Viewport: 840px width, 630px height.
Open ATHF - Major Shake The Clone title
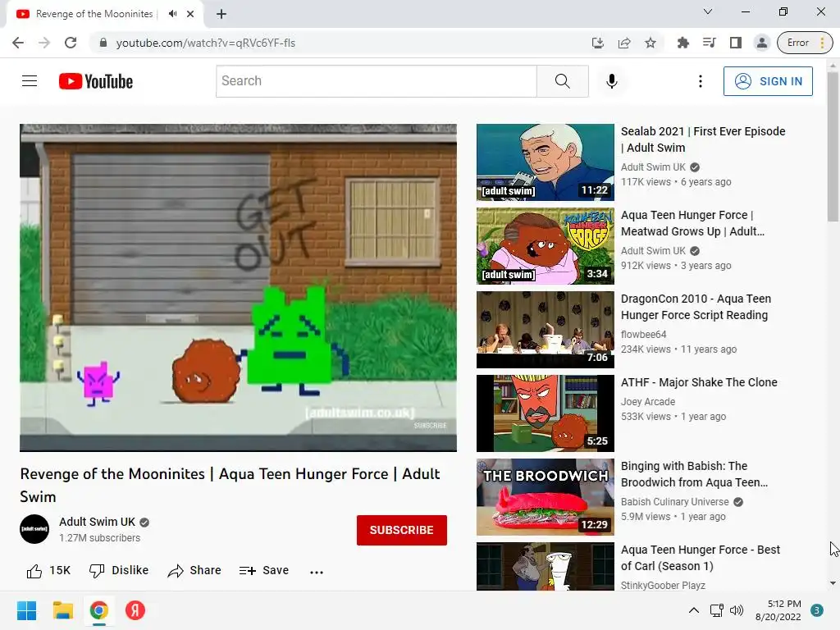pos(699,382)
